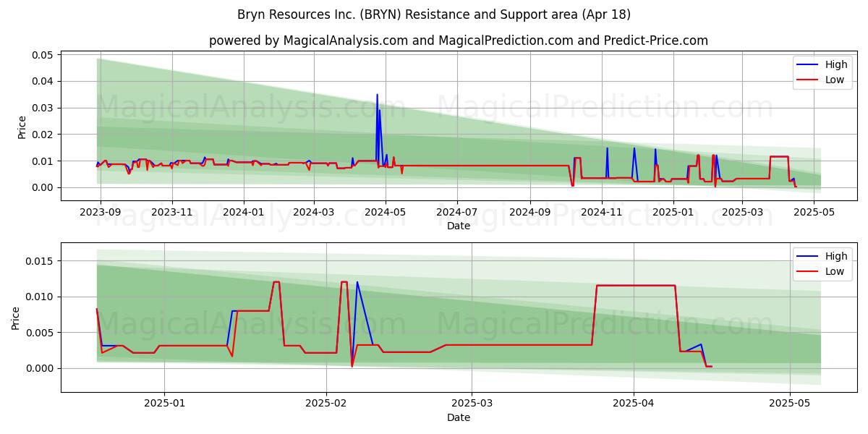
Task: Click the '2024-01' x-axis label on top chart
Action: [243, 213]
